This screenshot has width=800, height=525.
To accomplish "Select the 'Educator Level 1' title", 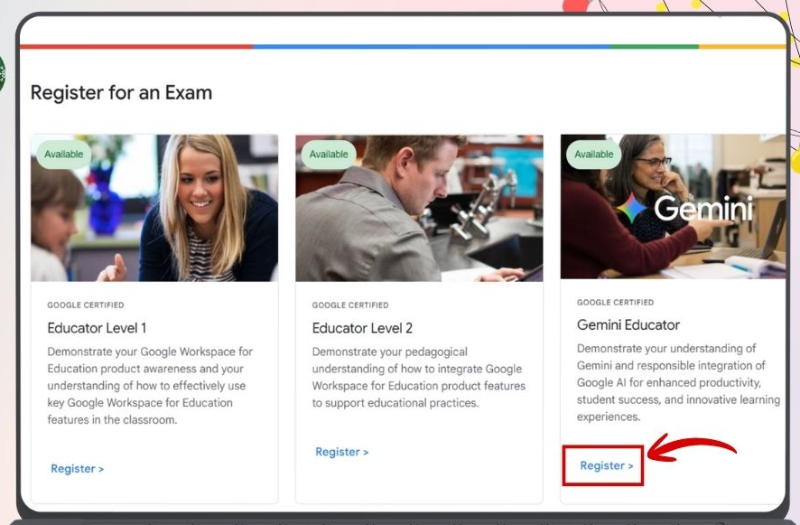I will tap(97, 328).
